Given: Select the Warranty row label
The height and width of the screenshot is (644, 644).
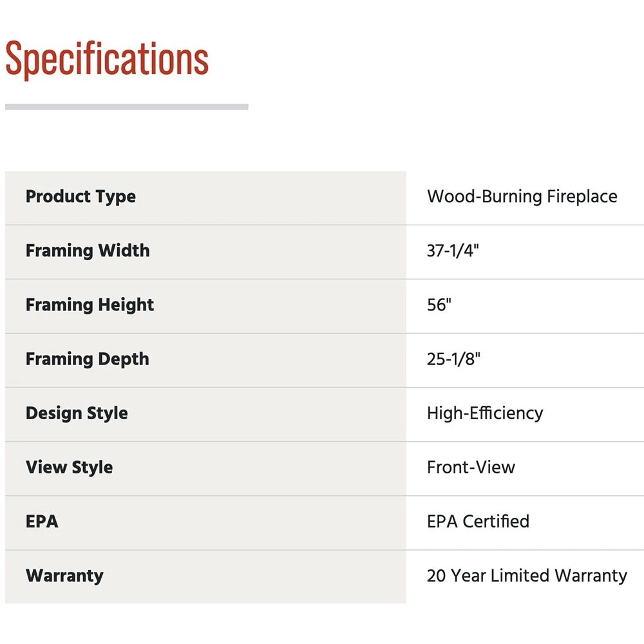Looking at the screenshot, I should 64,575.
